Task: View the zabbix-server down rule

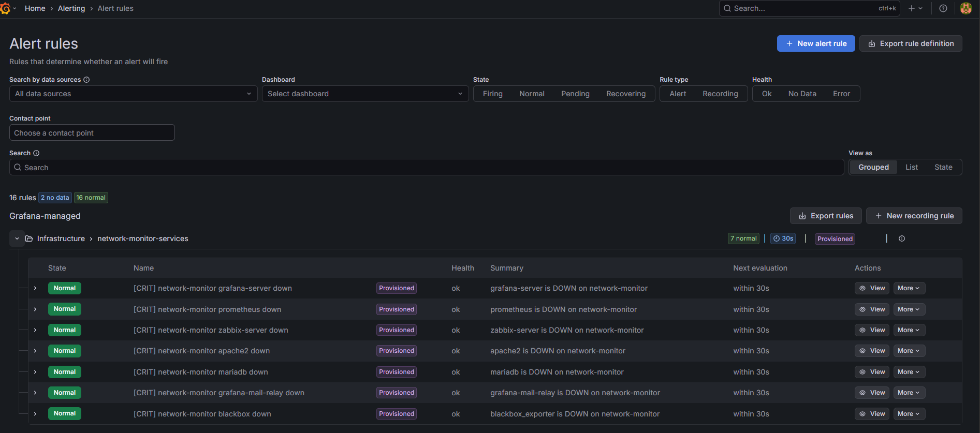Action: pos(872,330)
